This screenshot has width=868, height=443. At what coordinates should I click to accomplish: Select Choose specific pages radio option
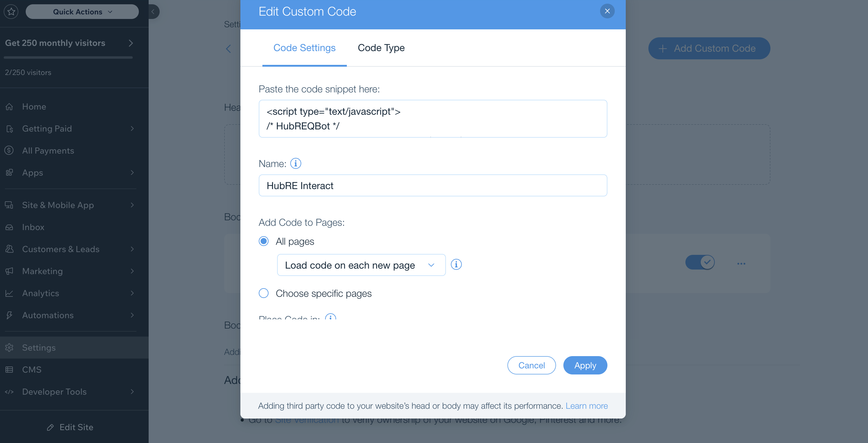pyautogui.click(x=264, y=293)
